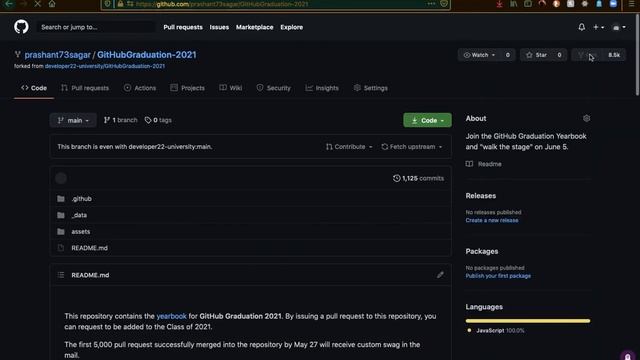This screenshot has height=360, width=640.
Task: Expand the main branch selector
Action: pos(73,120)
